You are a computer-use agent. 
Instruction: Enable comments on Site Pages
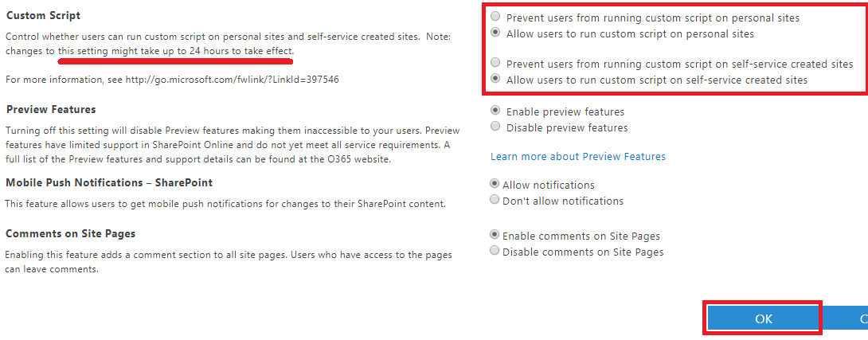(495, 236)
